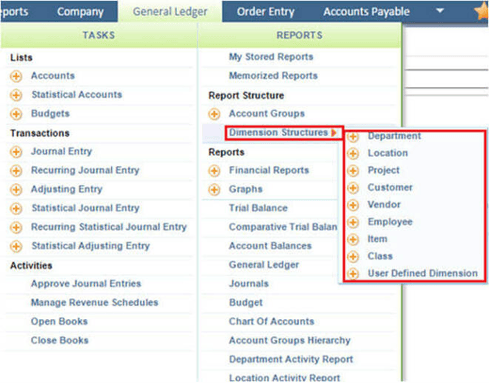Image resolution: width=489 pixels, height=383 pixels.
Task: Click the plus icon beside Vendor dimension
Action: click(x=353, y=205)
